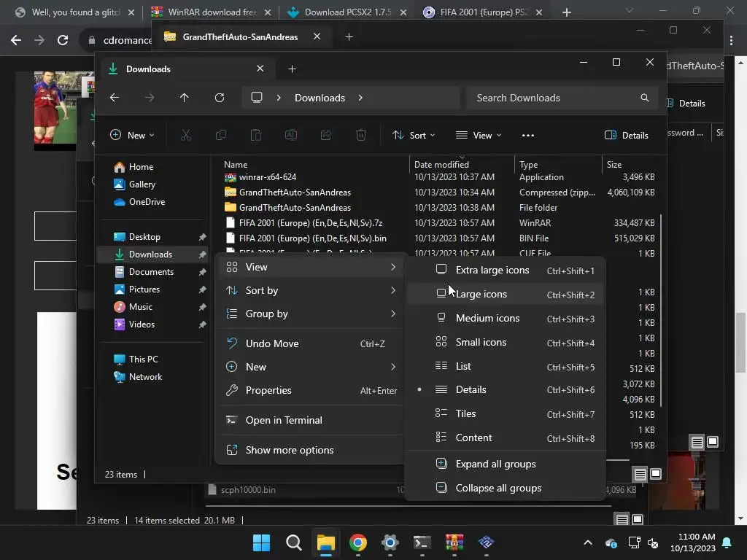Click the search magnifier in Downloads

645,98
